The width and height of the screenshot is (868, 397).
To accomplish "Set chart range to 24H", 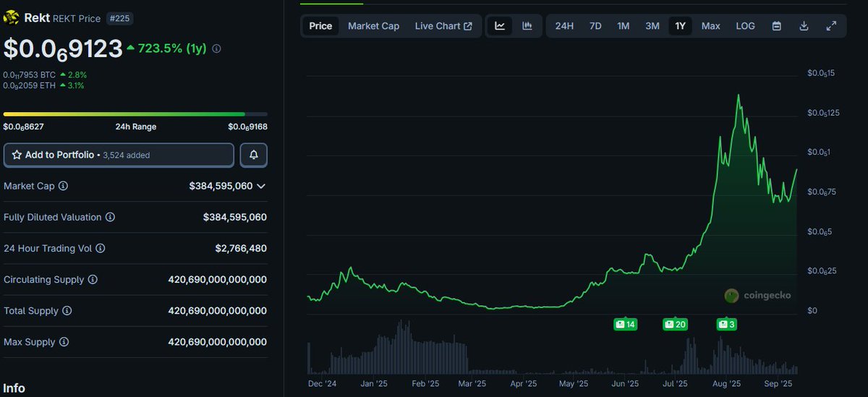I will tap(564, 26).
